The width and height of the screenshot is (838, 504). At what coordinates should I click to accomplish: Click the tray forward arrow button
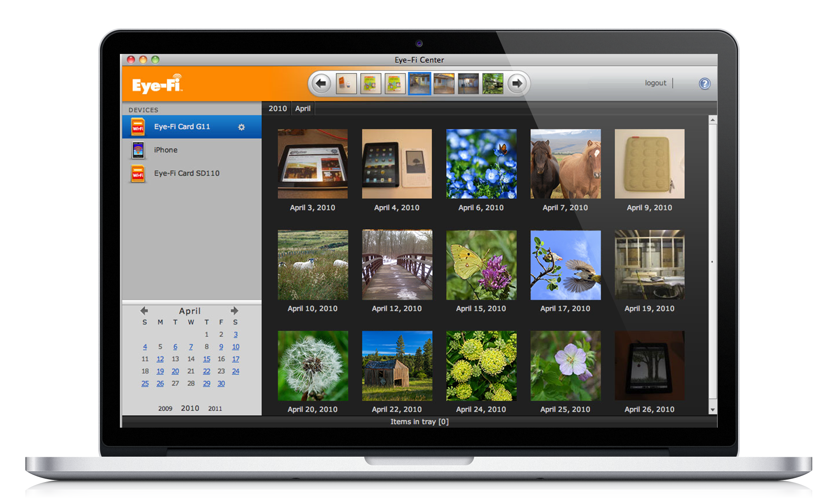(x=517, y=84)
